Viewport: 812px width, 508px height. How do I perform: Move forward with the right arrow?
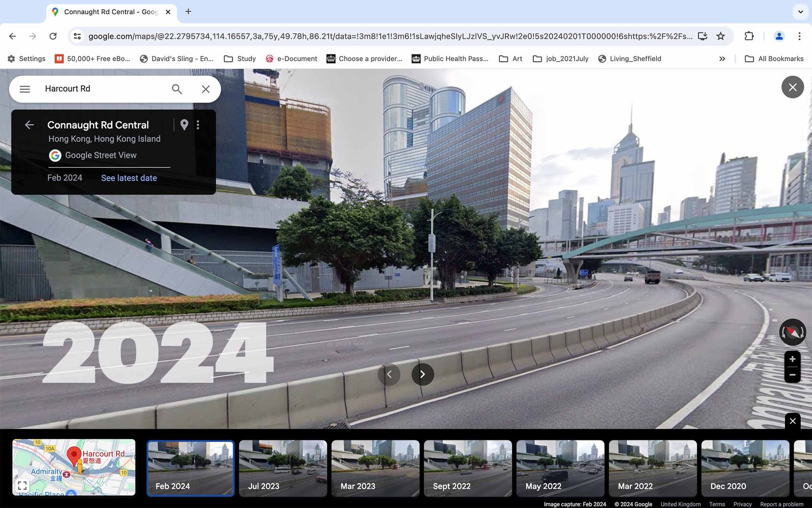pyautogui.click(x=422, y=374)
